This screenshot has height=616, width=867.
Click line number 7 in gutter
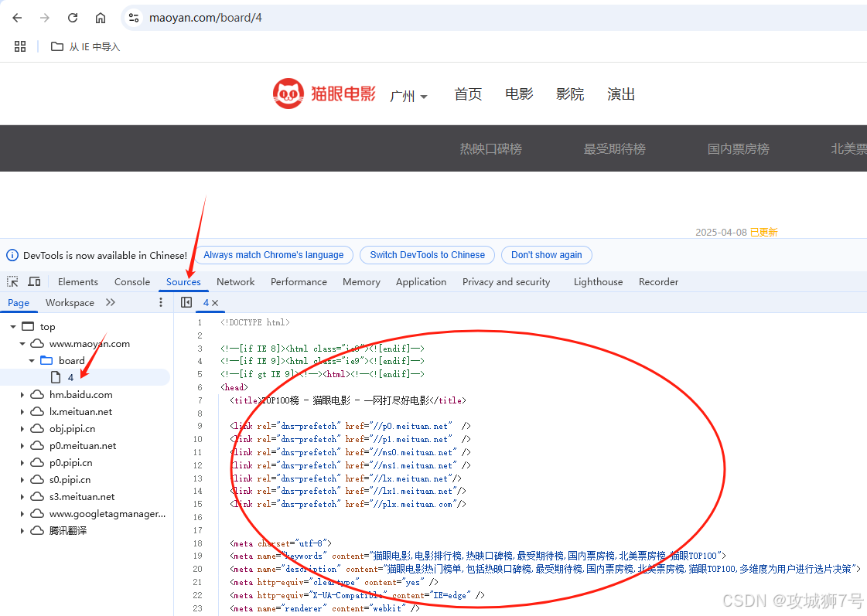click(x=200, y=400)
